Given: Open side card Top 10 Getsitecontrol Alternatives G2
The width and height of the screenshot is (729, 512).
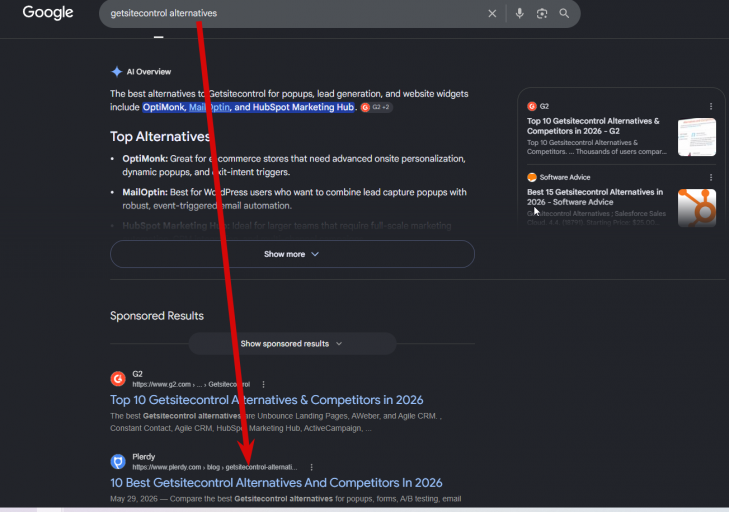Looking at the screenshot, I should coord(593,126).
